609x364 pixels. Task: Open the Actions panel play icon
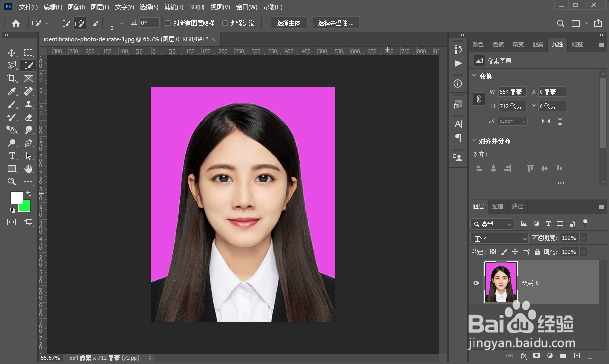[458, 63]
